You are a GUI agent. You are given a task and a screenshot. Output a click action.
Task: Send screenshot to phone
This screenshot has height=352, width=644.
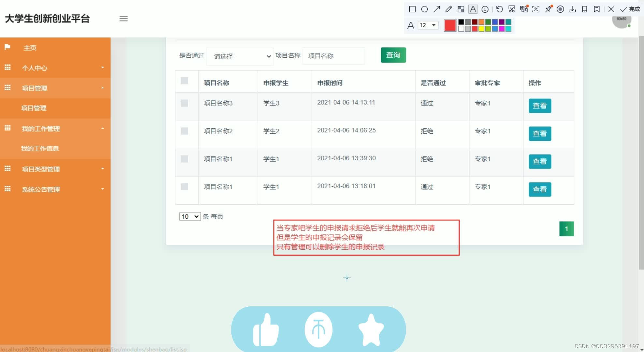(x=585, y=9)
